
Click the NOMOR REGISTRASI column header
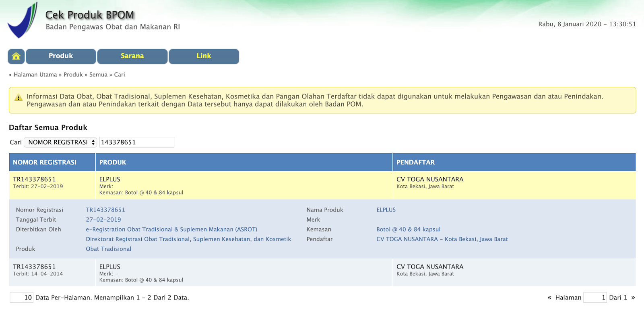pos(52,162)
